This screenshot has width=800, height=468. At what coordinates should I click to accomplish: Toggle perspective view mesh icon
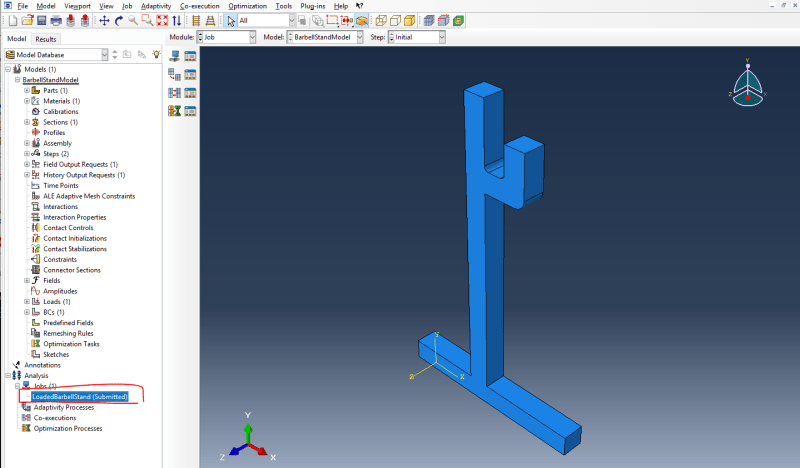210,21
